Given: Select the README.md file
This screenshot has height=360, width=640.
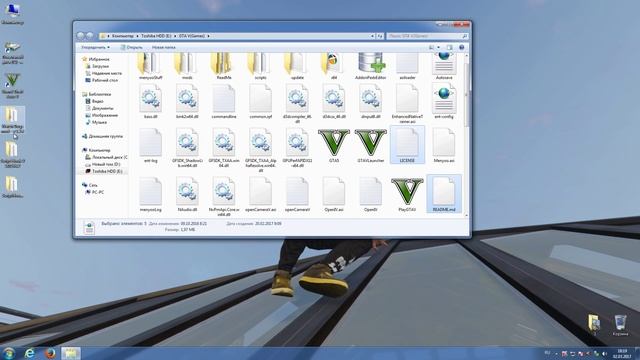Looking at the screenshot, I should pyautogui.click(x=444, y=194).
